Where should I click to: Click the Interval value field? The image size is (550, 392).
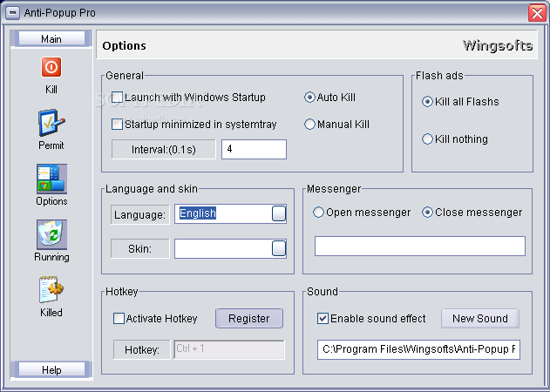pos(254,149)
